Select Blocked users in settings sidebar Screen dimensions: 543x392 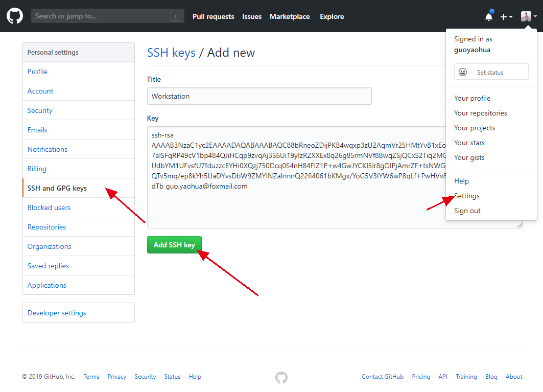pyautogui.click(x=49, y=207)
